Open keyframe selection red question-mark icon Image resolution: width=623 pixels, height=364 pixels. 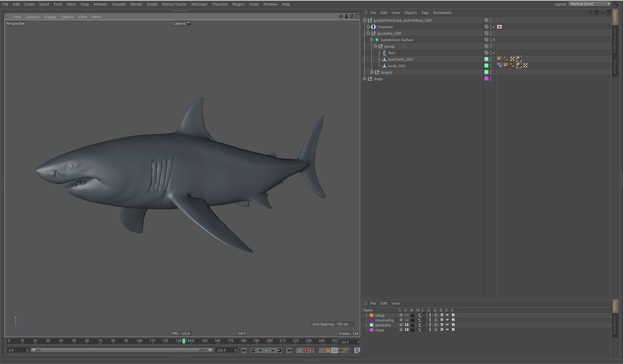tap(312, 350)
